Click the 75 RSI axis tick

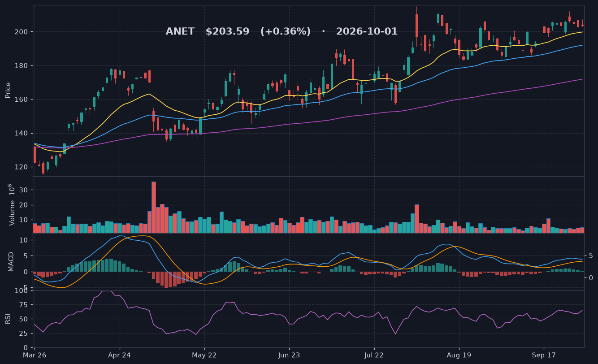[x=25, y=305]
